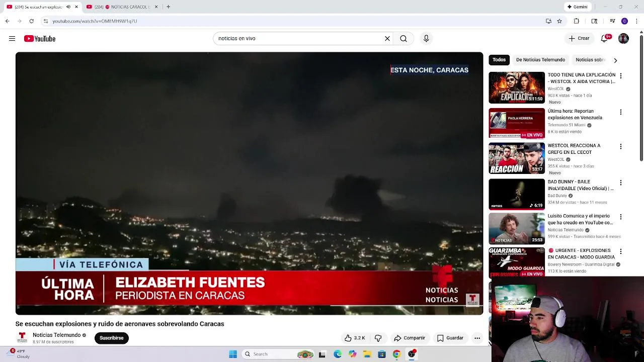Like the video with thumbs-up 3.2 K
644x362 pixels.
(x=355, y=338)
